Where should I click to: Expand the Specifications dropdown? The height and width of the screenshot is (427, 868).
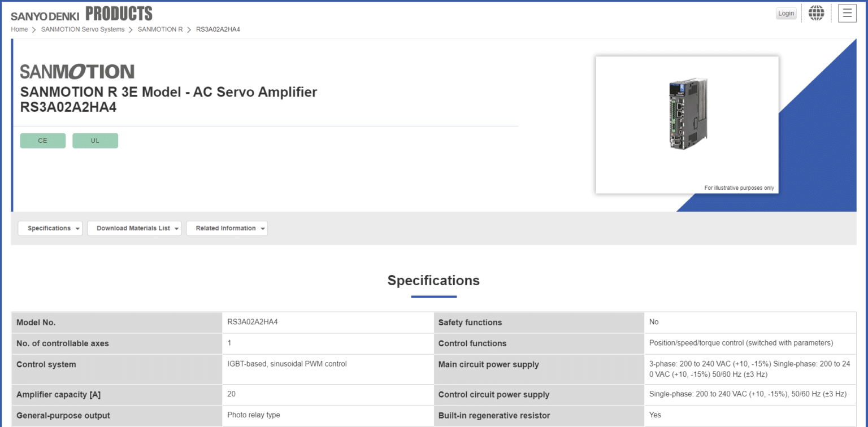pyautogui.click(x=50, y=228)
